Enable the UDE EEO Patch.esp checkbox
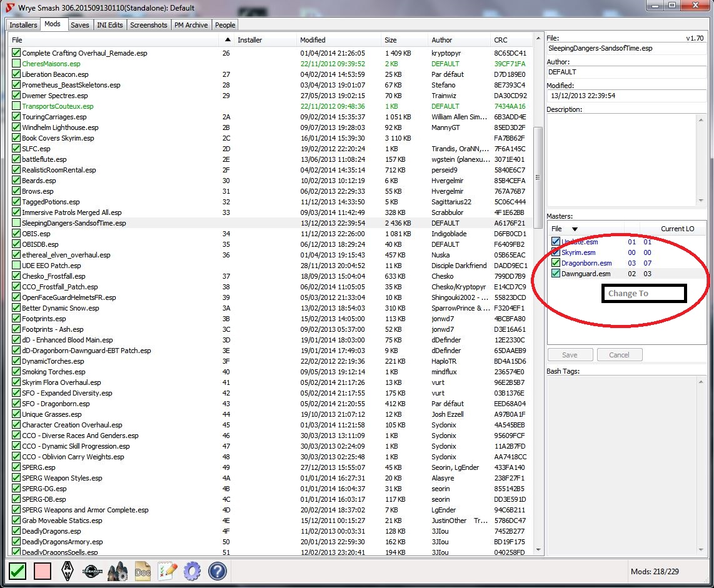This screenshot has width=714, height=588. [x=16, y=266]
